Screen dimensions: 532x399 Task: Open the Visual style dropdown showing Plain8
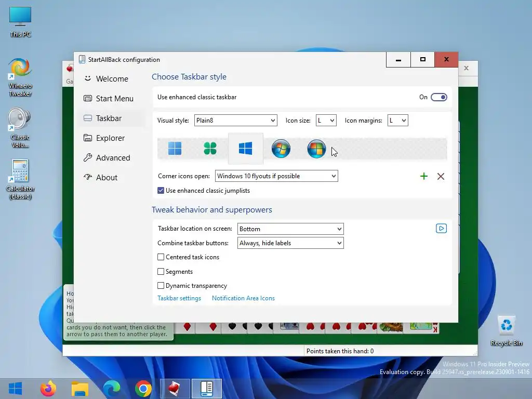point(235,120)
